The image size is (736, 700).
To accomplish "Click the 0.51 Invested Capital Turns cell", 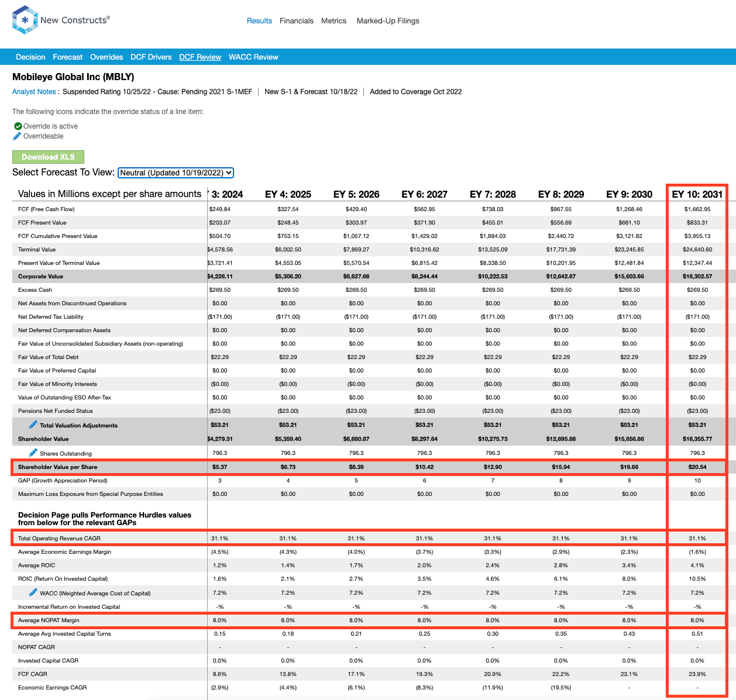I will (x=697, y=634).
